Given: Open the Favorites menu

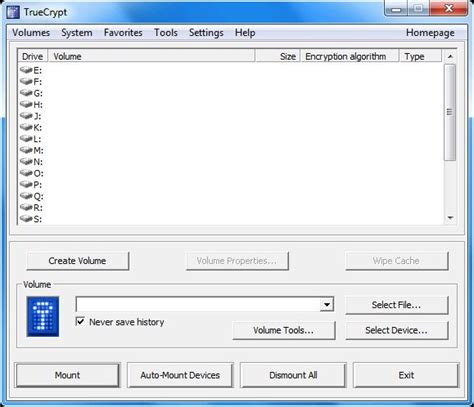Looking at the screenshot, I should coord(123,33).
